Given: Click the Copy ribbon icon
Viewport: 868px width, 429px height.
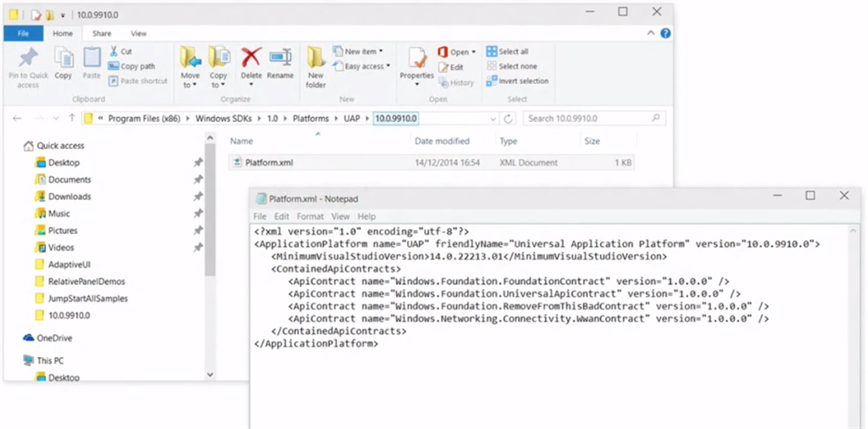Looking at the screenshot, I should point(63,58).
